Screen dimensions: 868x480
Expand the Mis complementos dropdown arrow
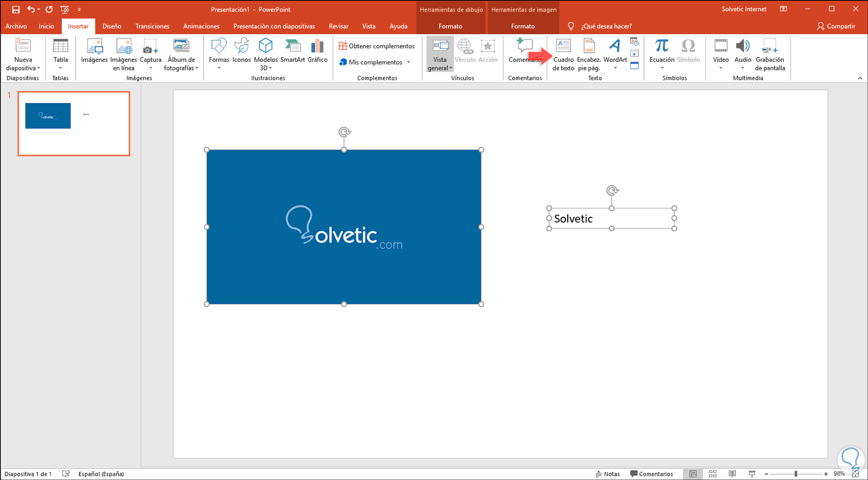pyautogui.click(x=409, y=62)
